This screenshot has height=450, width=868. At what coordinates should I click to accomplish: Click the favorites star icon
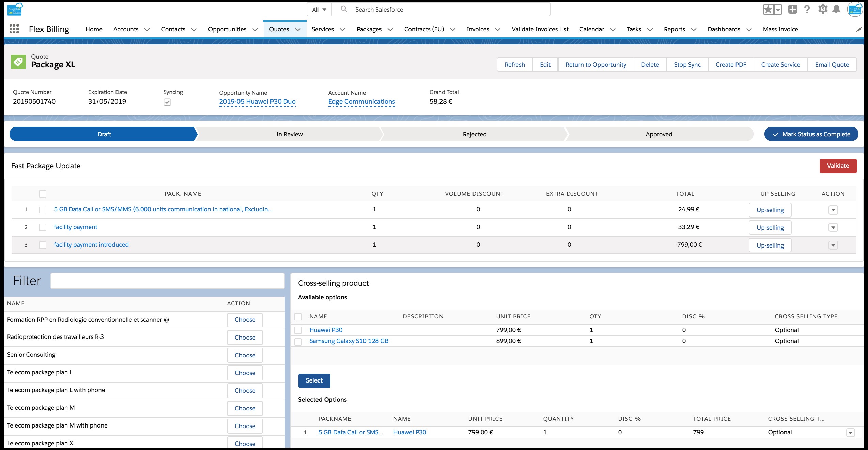tap(768, 9)
